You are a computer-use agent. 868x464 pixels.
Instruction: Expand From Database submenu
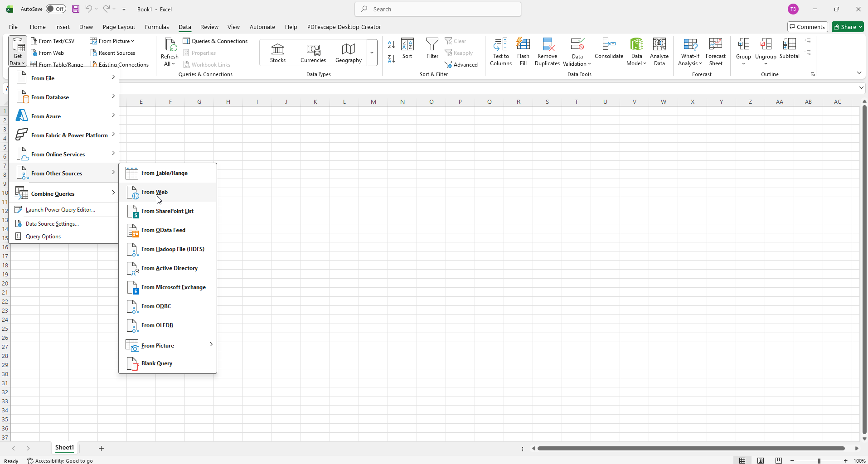pos(64,97)
